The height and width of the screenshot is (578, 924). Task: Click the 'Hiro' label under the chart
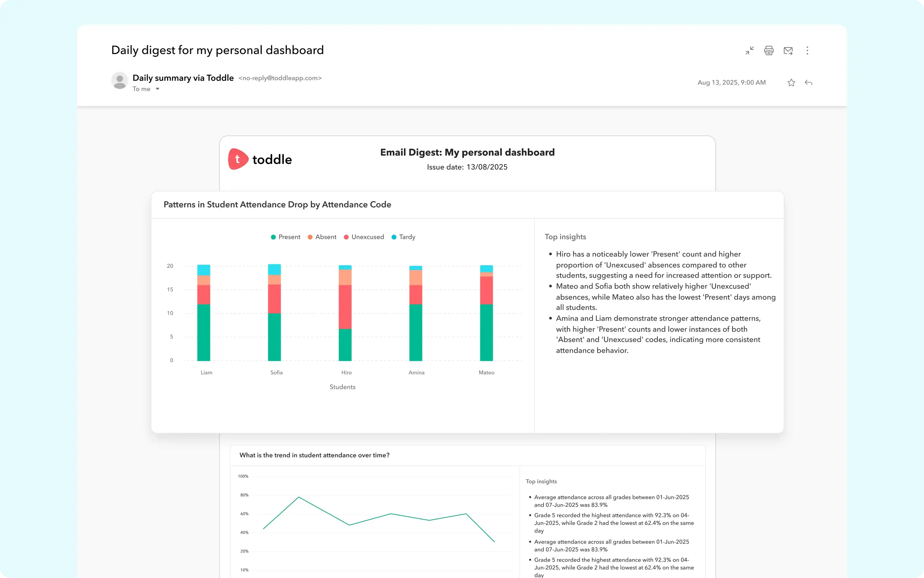346,372
